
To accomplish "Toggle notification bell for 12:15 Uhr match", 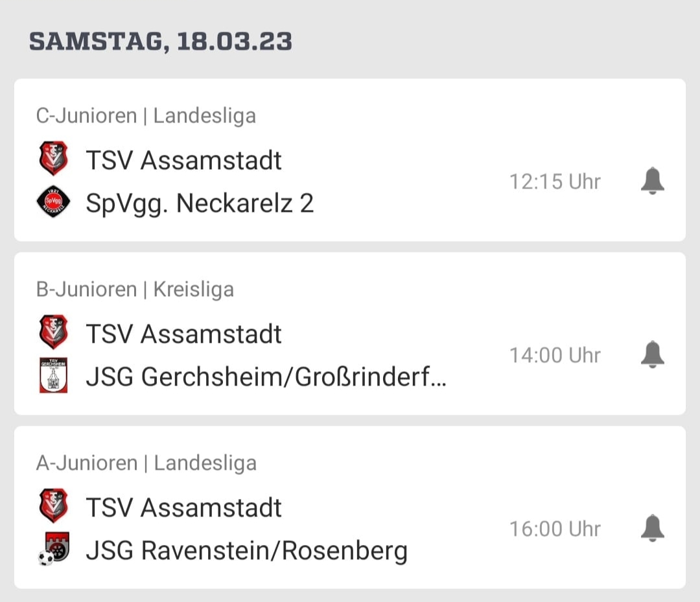I will 653,181.
